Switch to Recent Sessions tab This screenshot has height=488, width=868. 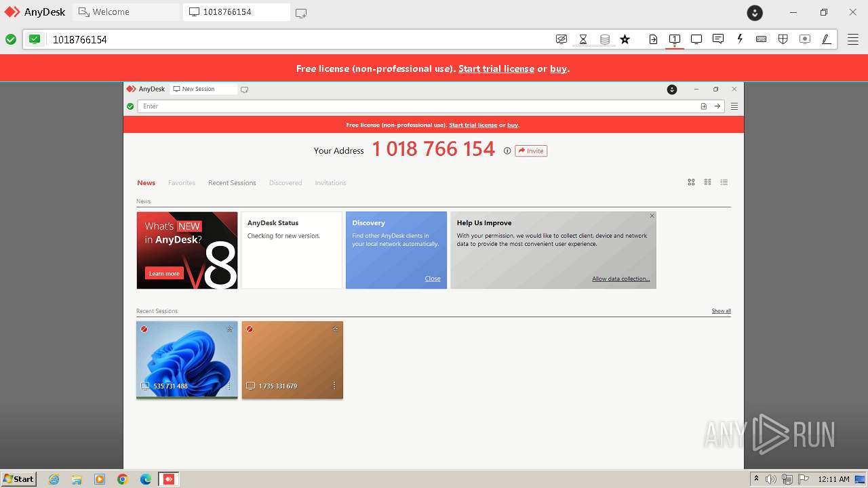tap(232, 183)
